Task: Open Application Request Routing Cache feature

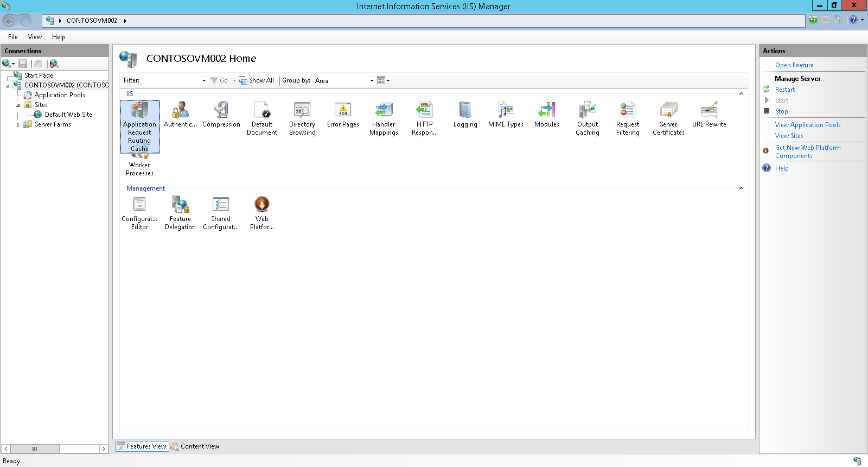Action: tap(139, 127)
